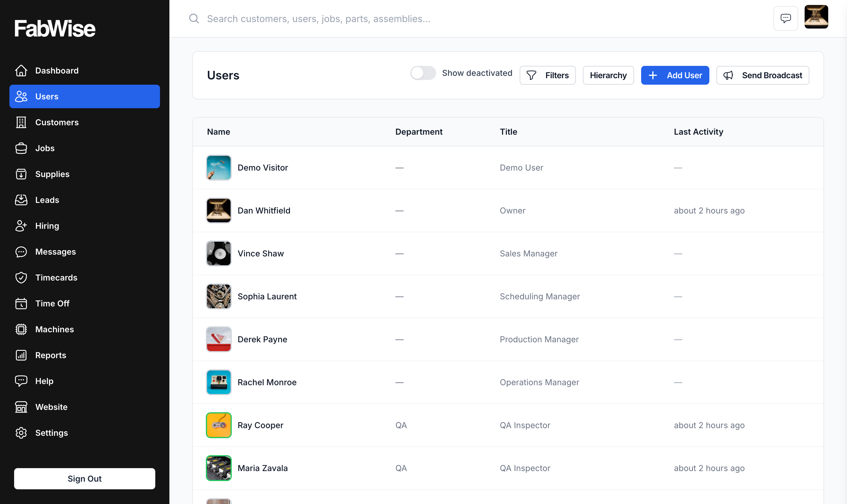This screenshot has width=847, height=504.
Task: Select the Sophia Laurent name
Action: (x=267, y=296)
